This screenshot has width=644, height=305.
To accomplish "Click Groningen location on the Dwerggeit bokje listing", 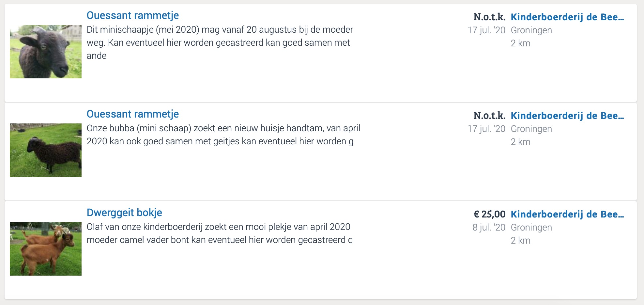I will [531, 227].
